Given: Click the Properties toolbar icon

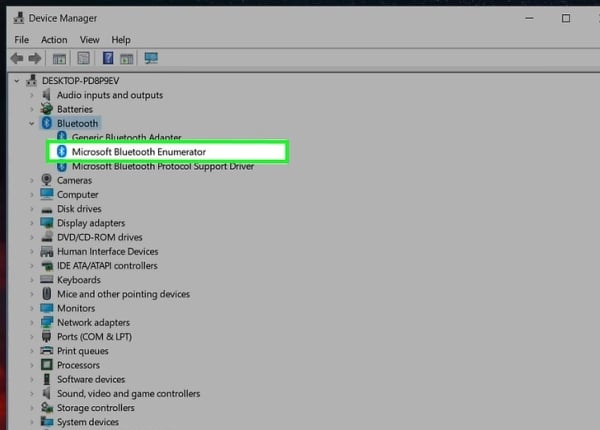Looking at the screenshot, I should click(x=83, y=59).
